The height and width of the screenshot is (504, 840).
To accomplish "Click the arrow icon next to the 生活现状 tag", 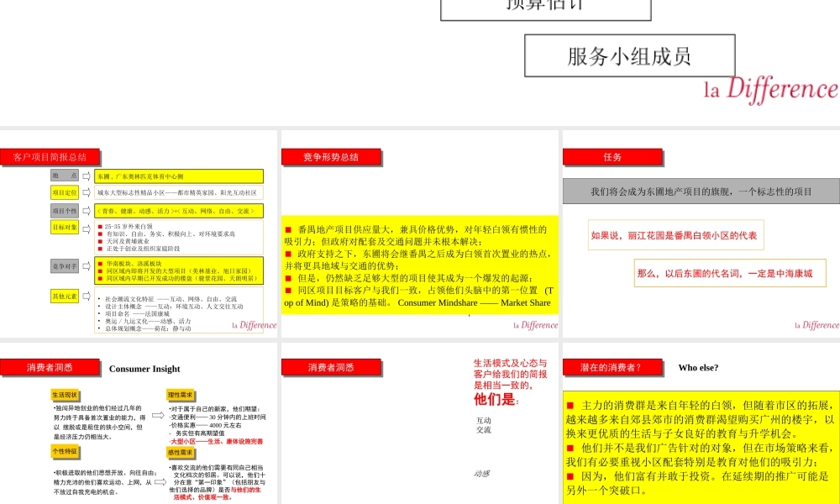I will tap(158, 416).
